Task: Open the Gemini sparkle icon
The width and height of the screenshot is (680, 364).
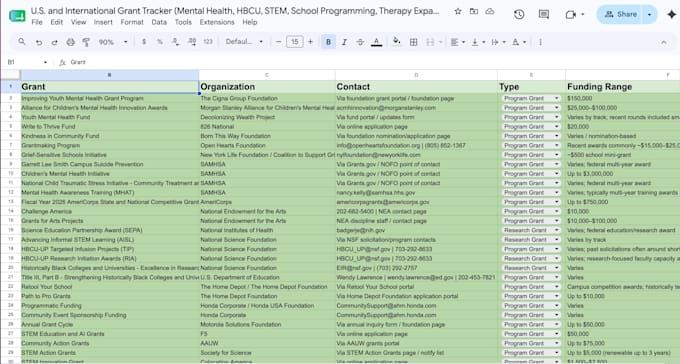Action: [x=671, y=14]
